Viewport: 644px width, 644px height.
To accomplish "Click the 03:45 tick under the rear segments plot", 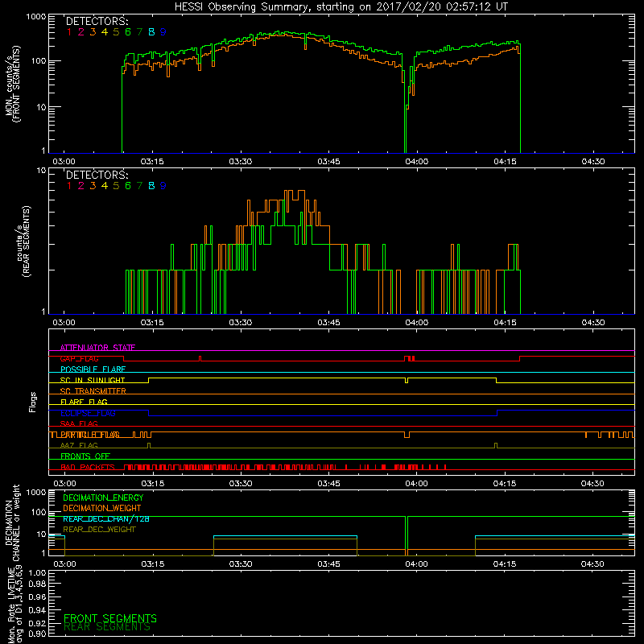I will pyautogui.click(x=328, y=323).
